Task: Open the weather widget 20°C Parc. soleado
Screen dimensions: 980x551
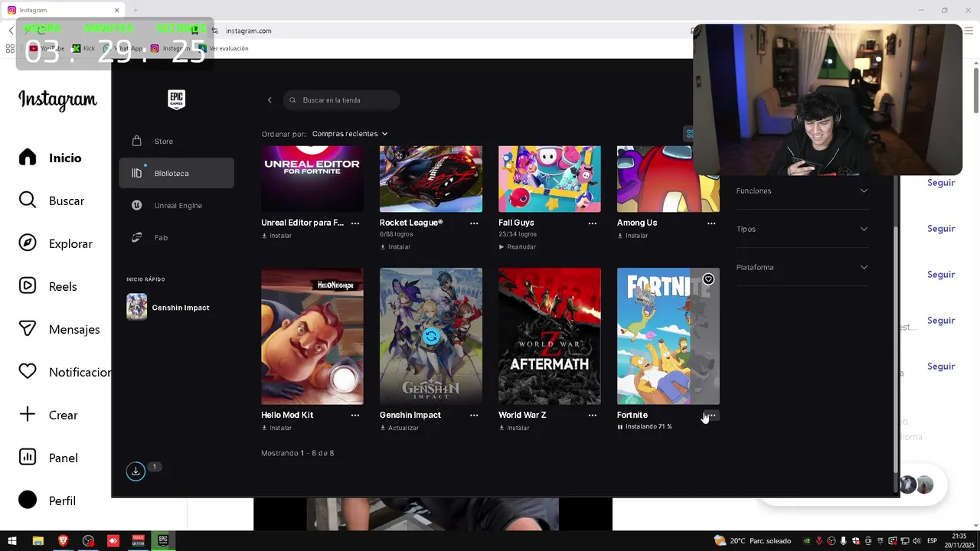Action: (x=753, y=541)
